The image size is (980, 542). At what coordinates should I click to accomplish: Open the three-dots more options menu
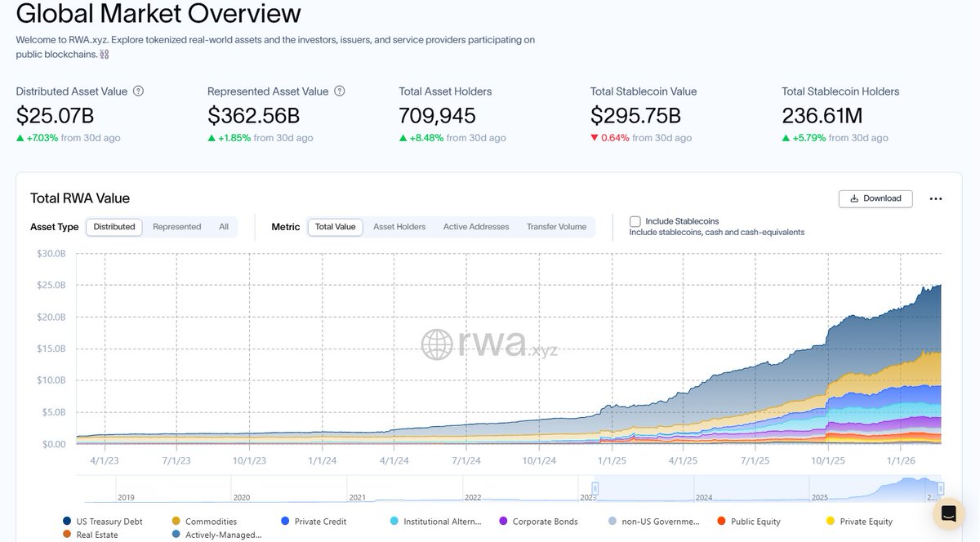tap(936, 198)
